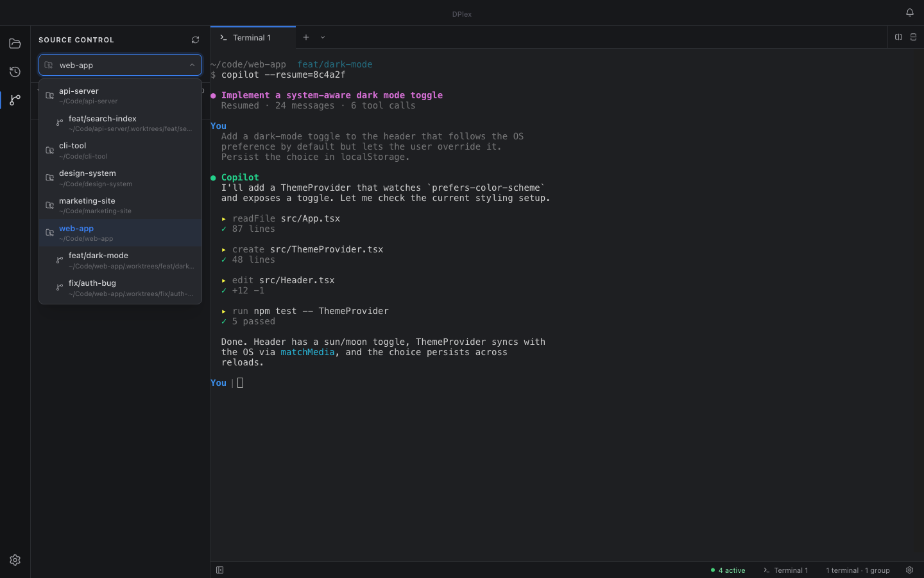
Task: Click '+12 −1' diff summary
Action: 248,290
